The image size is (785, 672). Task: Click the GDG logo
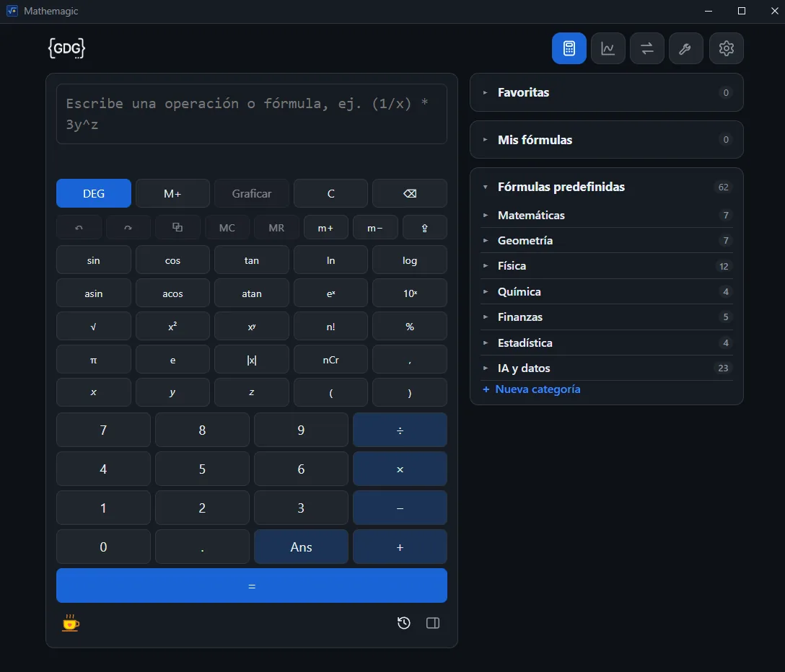(66, 48)
